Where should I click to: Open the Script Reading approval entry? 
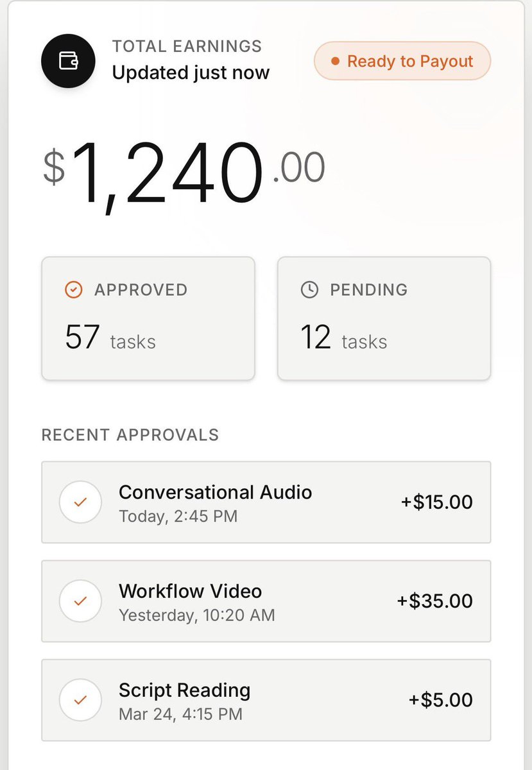pyautogui.click(x=266, y=700)
